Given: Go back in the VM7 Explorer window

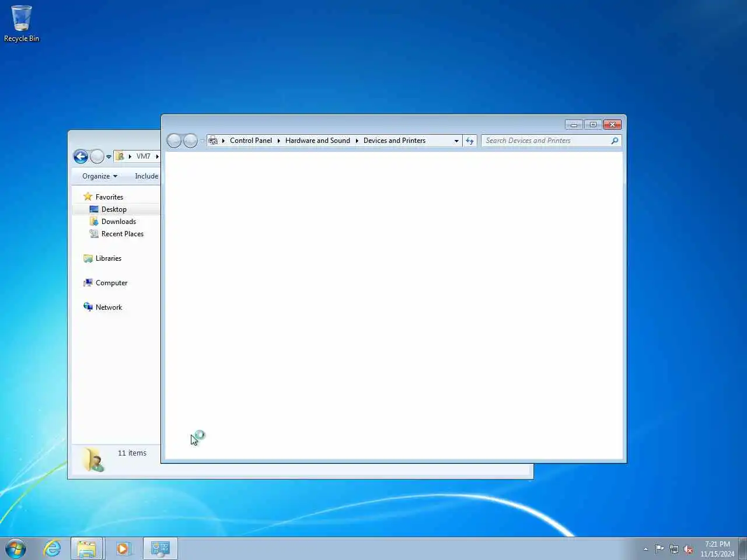Looking at the screenshot, I should [x=81, y=156].
